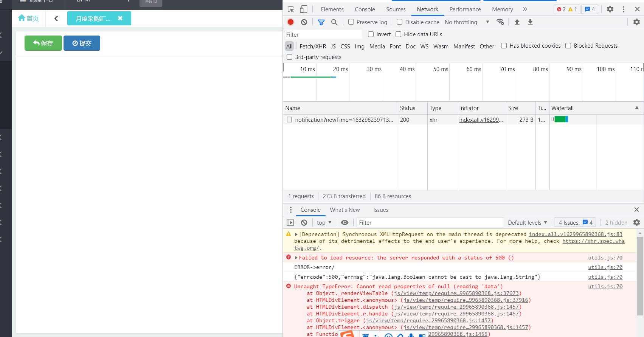Clear the console output

(x=304, y=223)
